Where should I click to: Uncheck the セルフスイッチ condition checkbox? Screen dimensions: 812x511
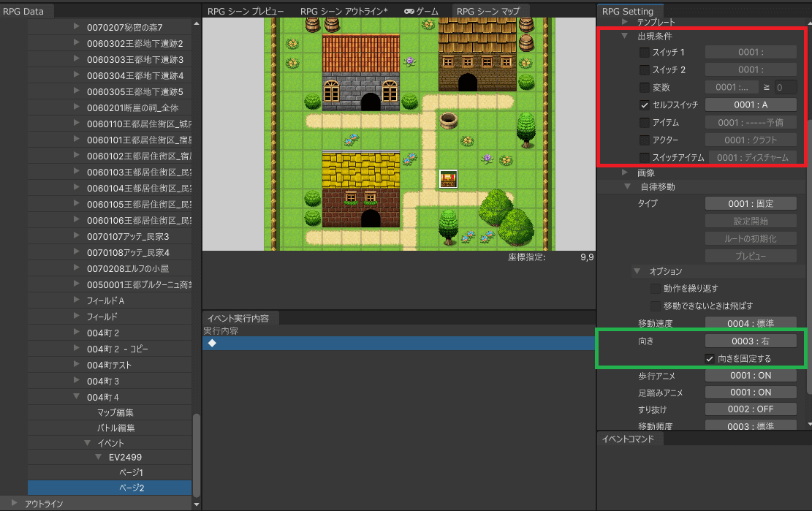[644, 105]
